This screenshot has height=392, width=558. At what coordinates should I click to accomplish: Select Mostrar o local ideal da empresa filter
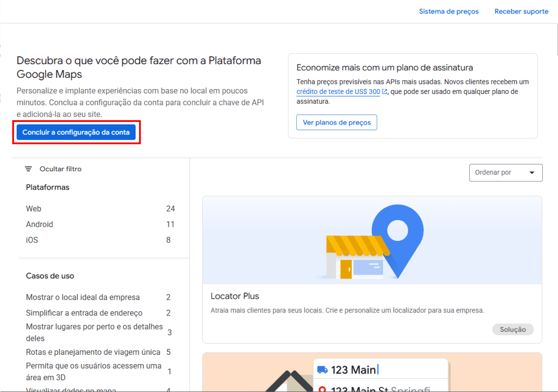point(83,298)
